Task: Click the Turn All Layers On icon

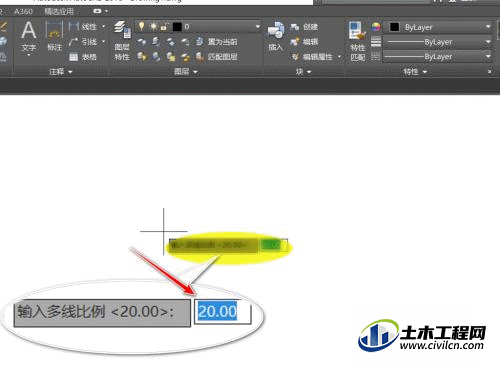Action: [x=142, y=57]
